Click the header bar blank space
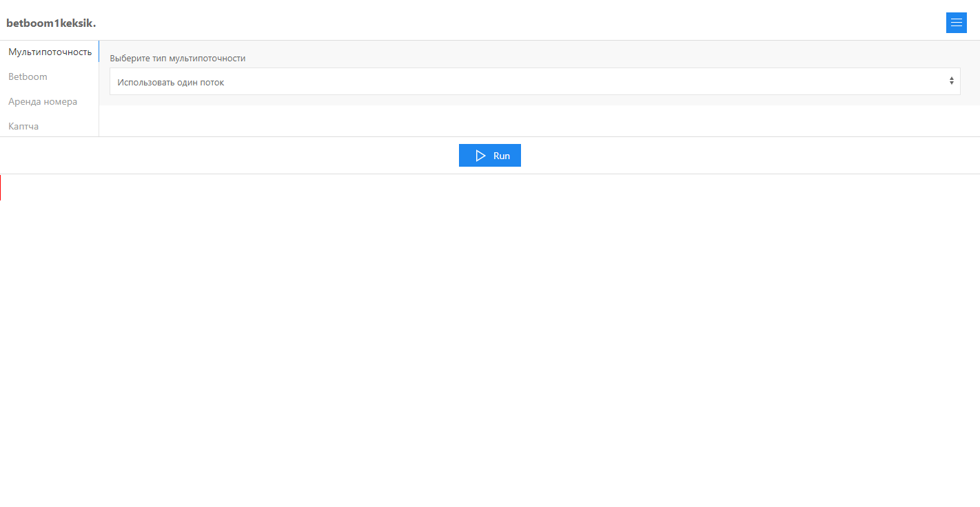 pos(482,21)
